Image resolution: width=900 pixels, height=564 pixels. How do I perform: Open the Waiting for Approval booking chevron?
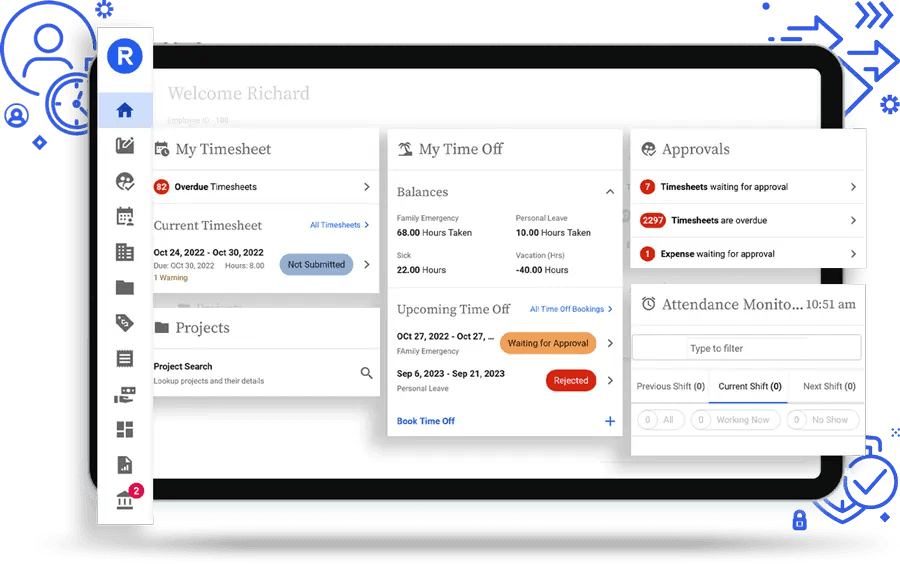coord(610,343)
